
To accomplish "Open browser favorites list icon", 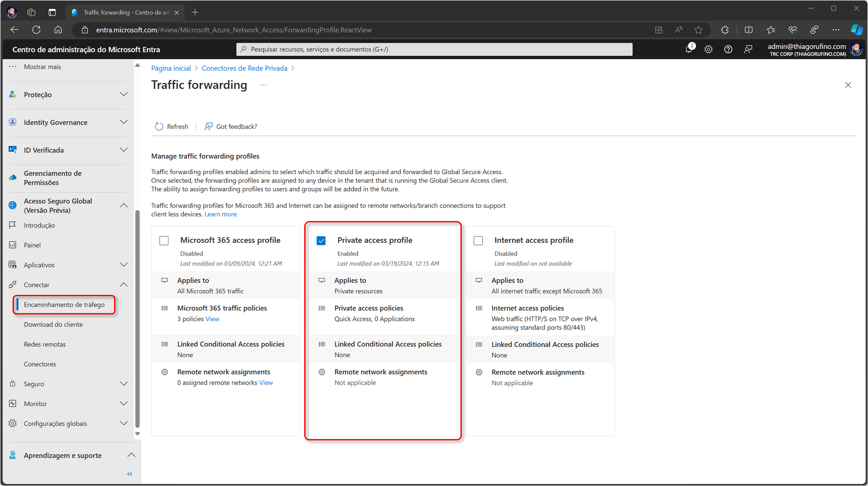I will coord(771,30).
